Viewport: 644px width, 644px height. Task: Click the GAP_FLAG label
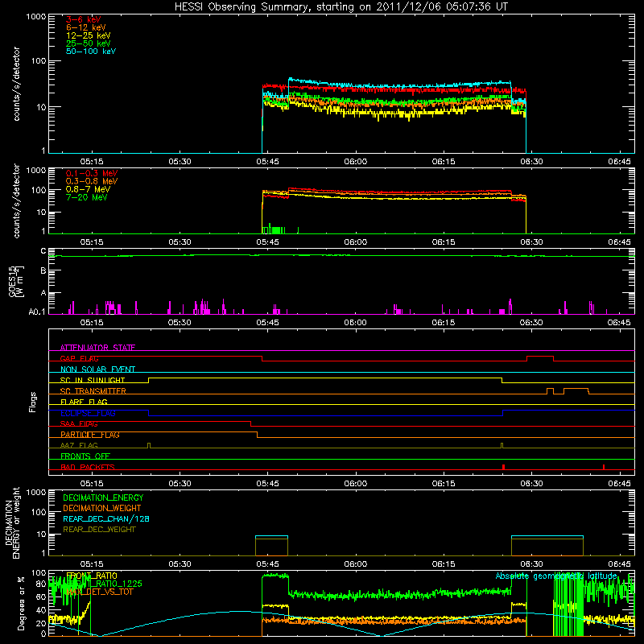click(79, 358)
